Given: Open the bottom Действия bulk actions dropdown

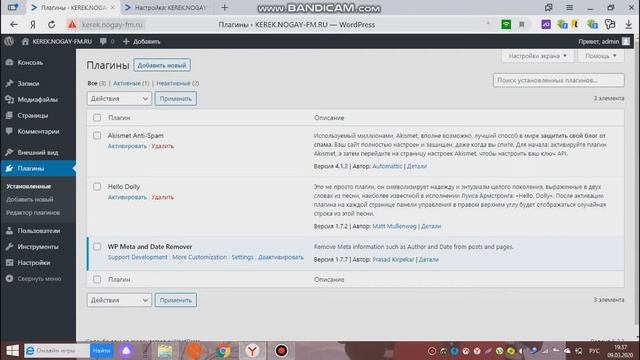Looking at the screenshot, I should click(119, 300).
